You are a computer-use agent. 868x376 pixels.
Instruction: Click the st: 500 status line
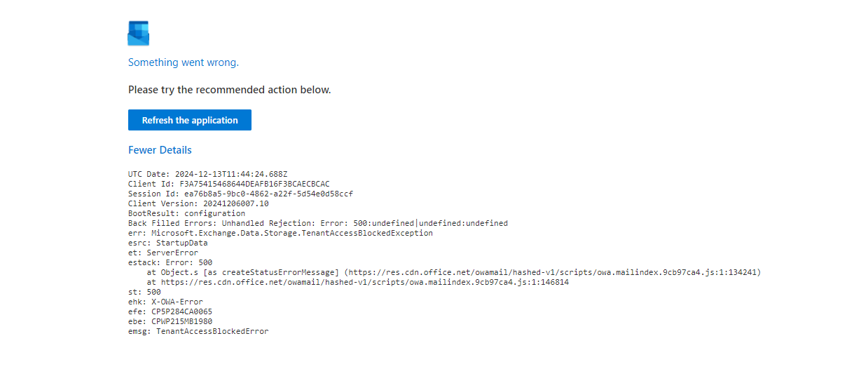pos(144,292)
